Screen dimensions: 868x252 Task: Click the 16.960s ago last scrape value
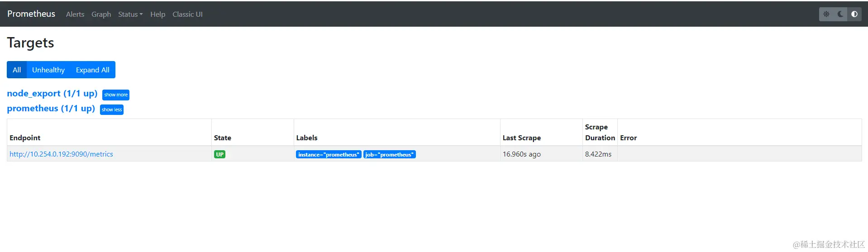click(x=522, y=154)
